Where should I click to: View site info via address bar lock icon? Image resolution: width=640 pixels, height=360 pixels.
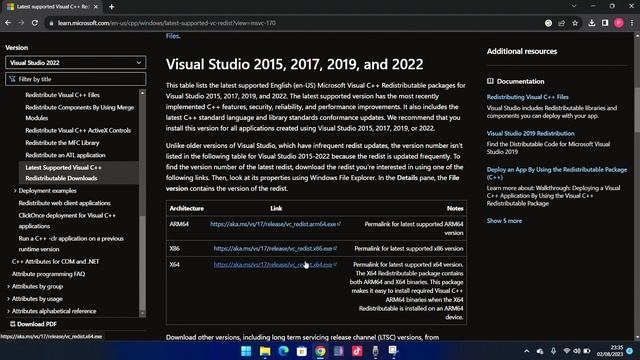51,23
